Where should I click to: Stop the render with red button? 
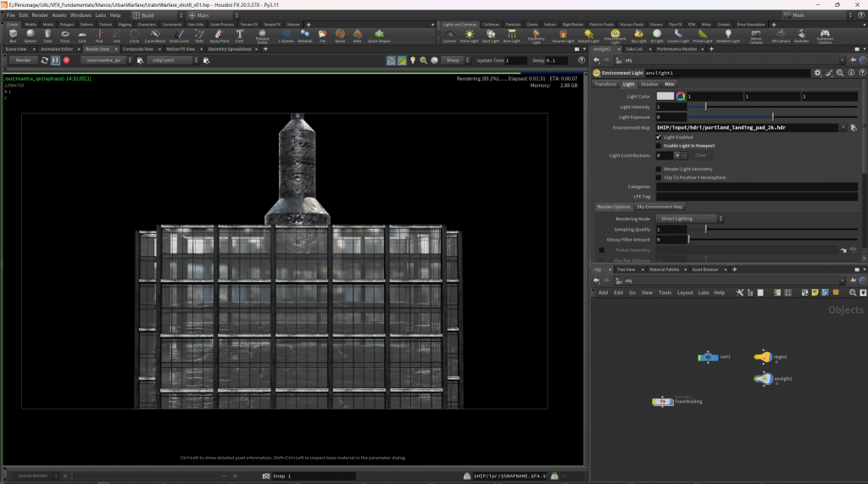pos(66,60)
